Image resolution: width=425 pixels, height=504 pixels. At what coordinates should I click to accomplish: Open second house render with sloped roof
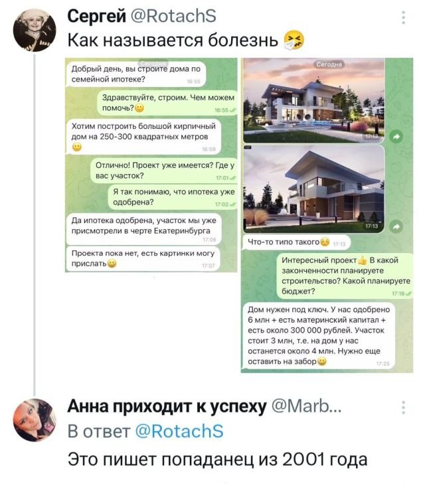[313, 189]
